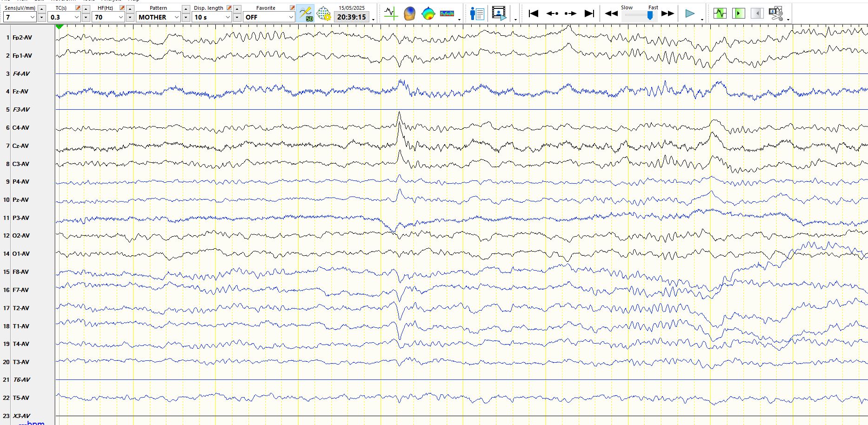Step the HF(Hz) value down

[x=130, y=18]
